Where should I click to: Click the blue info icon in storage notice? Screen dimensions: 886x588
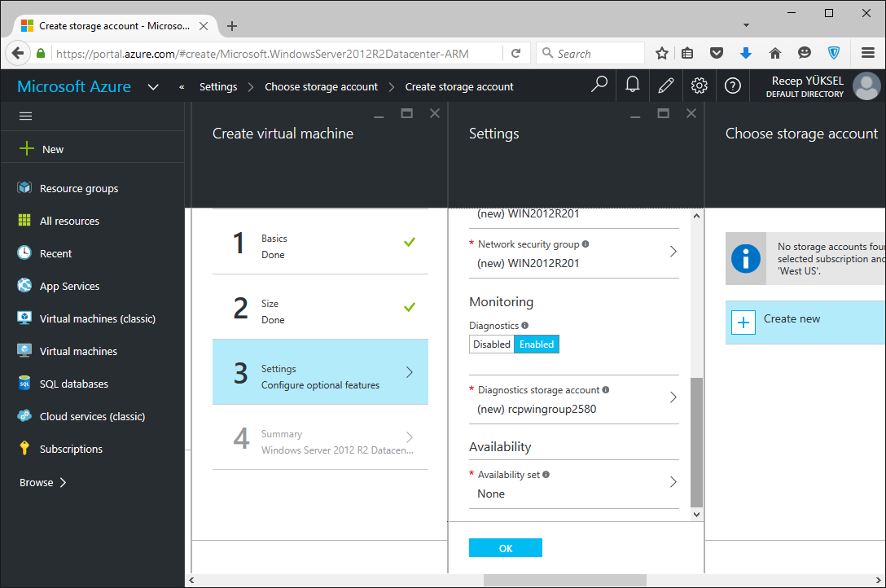(745, 259)
